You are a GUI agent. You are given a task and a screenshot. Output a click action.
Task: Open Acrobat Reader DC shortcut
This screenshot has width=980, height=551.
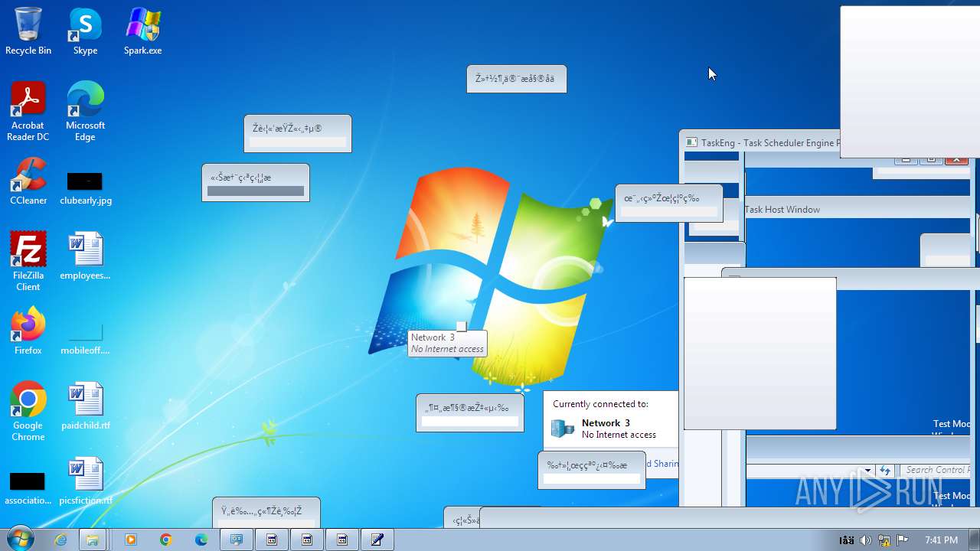[28, 112]
